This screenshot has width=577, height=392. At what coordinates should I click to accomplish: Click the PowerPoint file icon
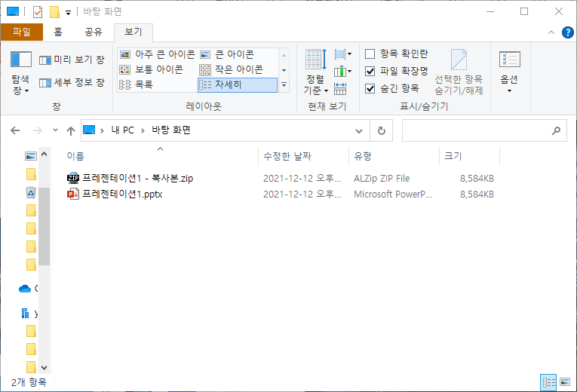point(73,194)
